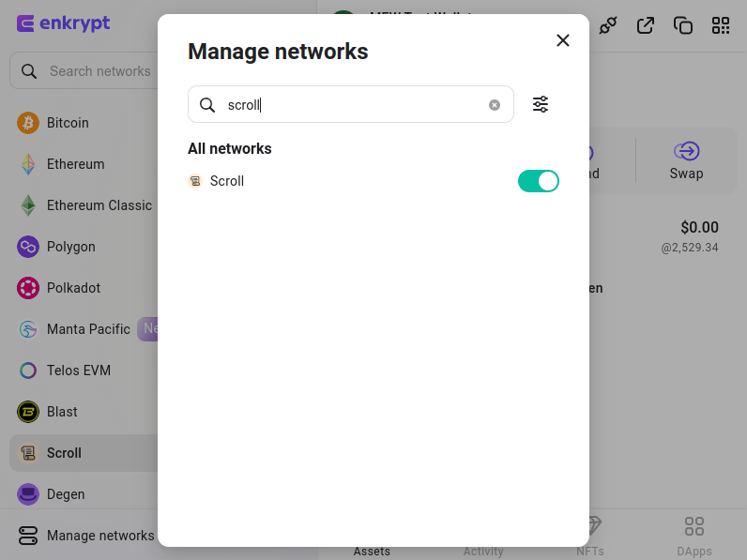Click the All networks heading
This screenshot has width=747, height=560.
click(230, 148)
